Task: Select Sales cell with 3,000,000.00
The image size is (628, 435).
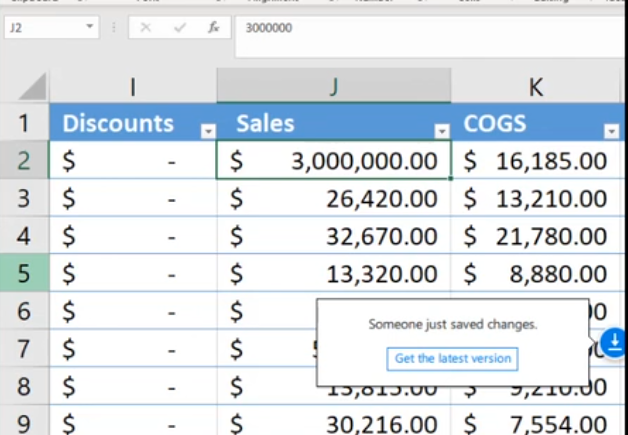Action: coord(334,160)
